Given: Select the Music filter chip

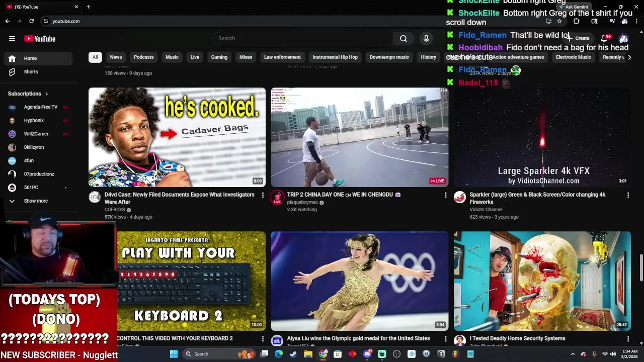Looking at the screenshot, I should 172,57.
